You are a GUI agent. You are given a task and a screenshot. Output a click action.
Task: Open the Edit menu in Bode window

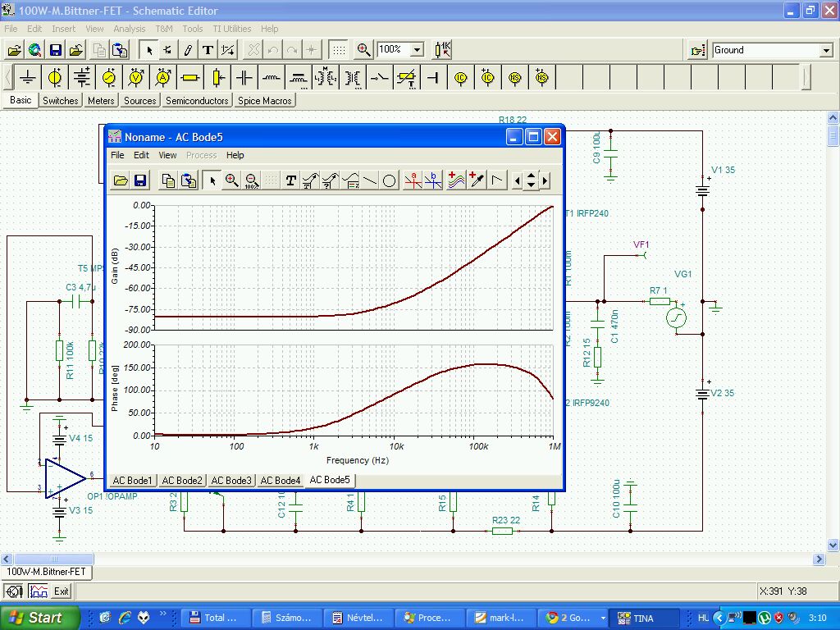tap(141, 155)
